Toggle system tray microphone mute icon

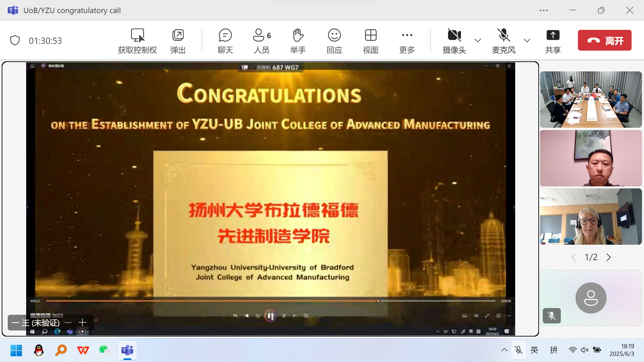point(519,350)
